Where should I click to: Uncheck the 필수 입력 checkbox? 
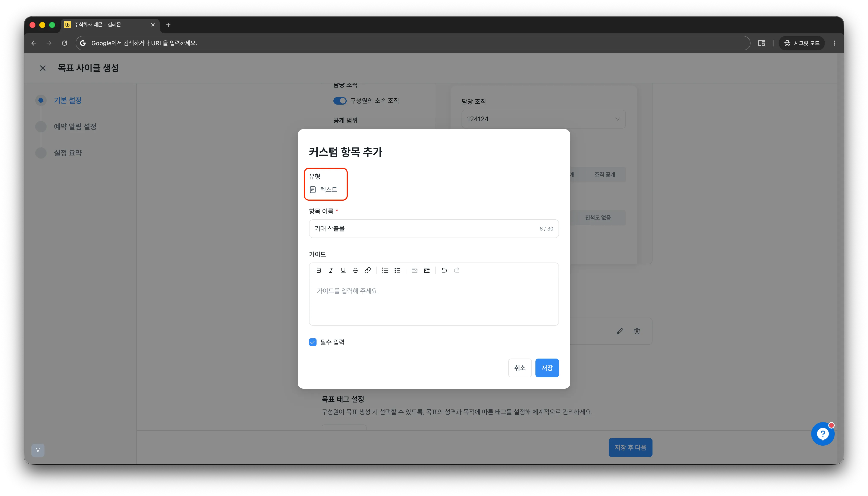pos(313,342)
